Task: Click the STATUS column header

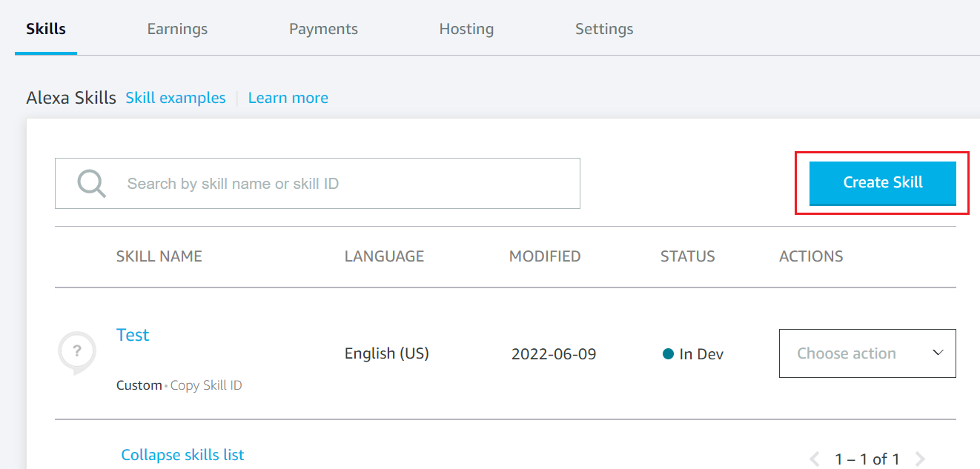Action: point(688,256)
